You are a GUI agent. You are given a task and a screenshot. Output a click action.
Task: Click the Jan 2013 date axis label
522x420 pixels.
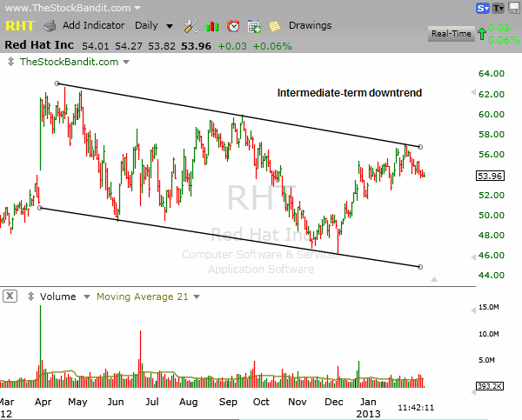pos(368,408)
